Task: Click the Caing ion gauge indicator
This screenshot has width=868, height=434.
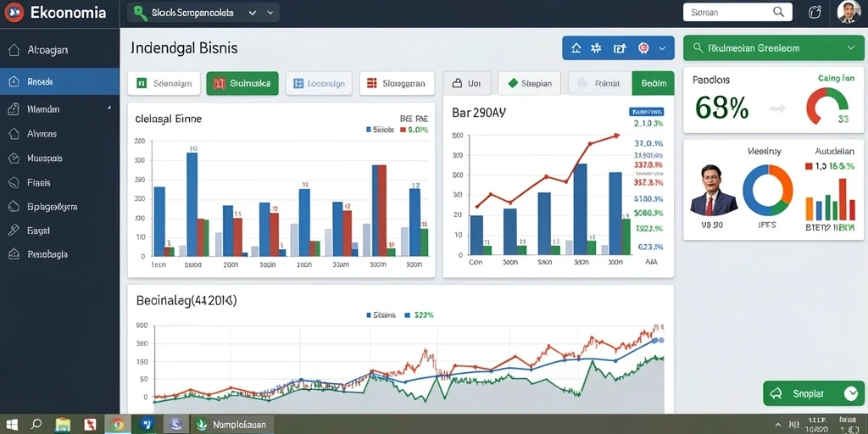Action: [x=827, y=105]
